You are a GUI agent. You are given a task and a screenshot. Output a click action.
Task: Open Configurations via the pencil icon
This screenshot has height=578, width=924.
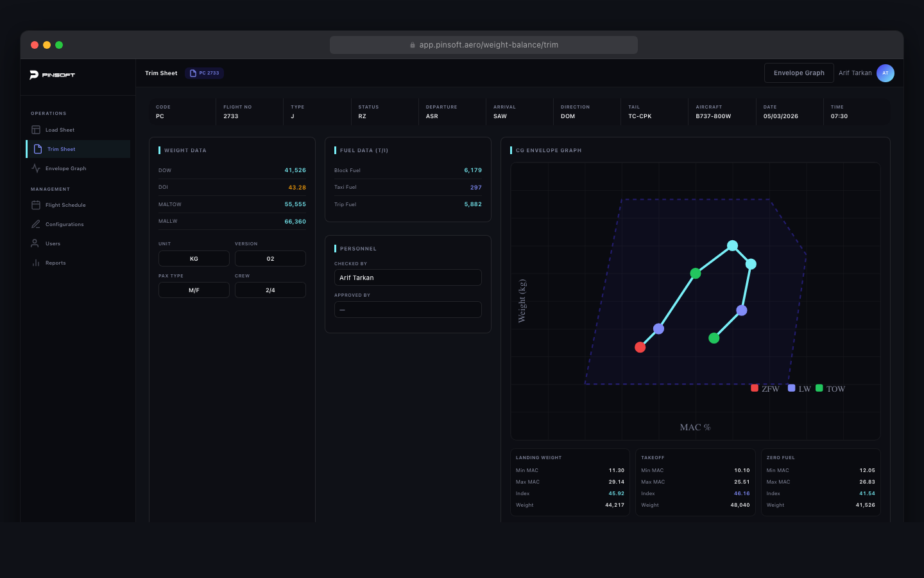[36, 223]
